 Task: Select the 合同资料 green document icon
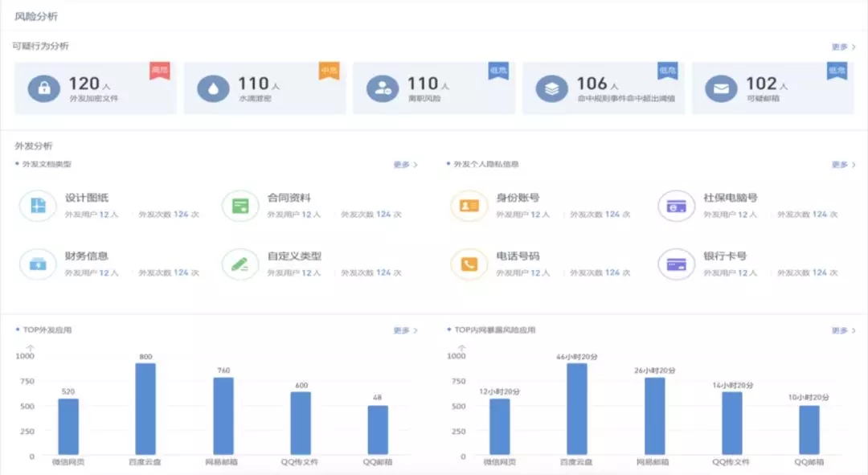tap(240, 206)
